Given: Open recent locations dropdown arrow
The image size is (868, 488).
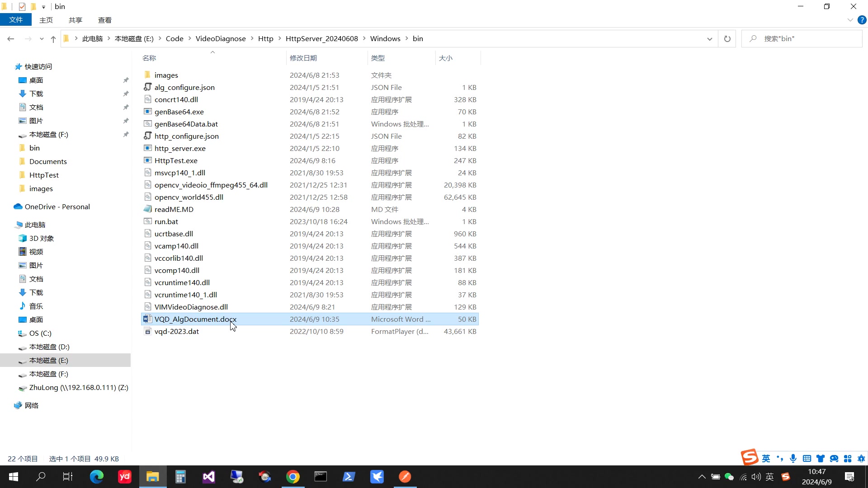Looking at the screenshot, I should tap(42, 39).
